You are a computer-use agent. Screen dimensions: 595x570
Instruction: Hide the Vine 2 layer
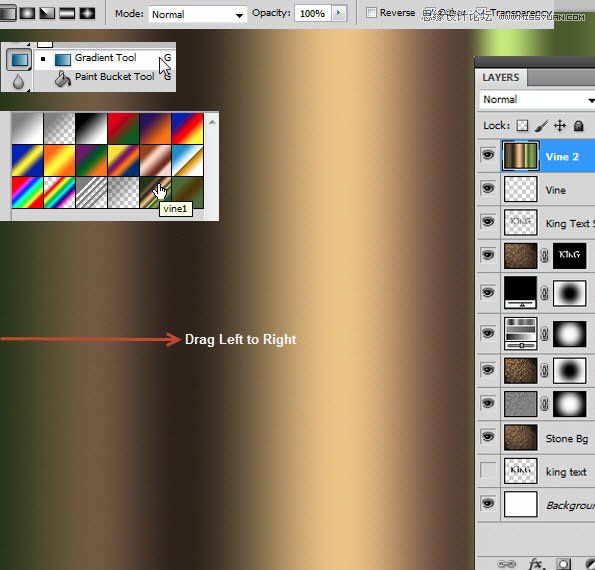click(488, 155)
